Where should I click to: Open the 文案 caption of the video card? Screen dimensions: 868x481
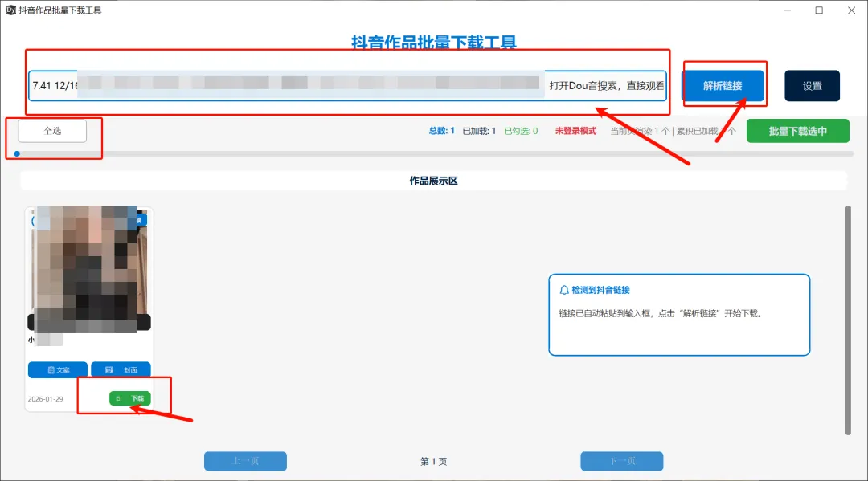[58, 370]
